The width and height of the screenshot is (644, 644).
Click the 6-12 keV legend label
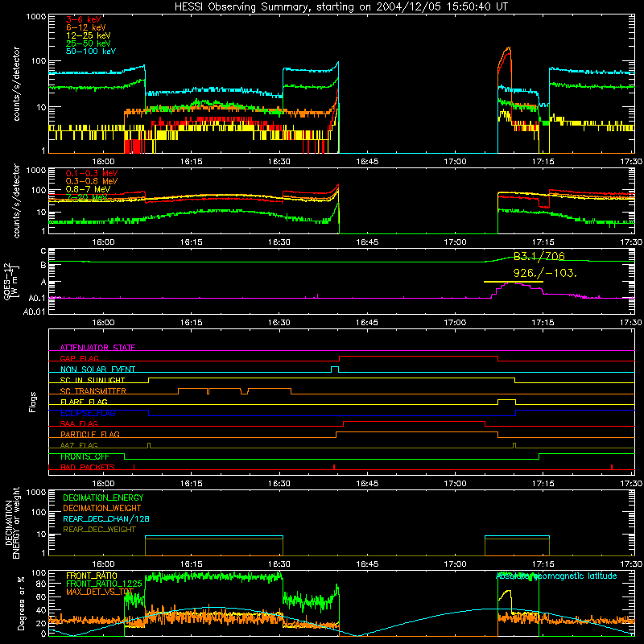pyautogui.click(x=86, y=27)
